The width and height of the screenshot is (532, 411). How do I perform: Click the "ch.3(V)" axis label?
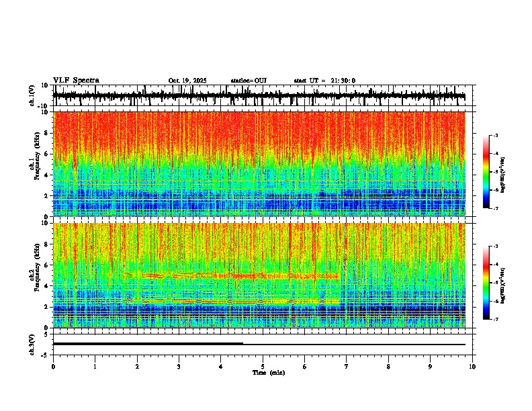(32, 345)
